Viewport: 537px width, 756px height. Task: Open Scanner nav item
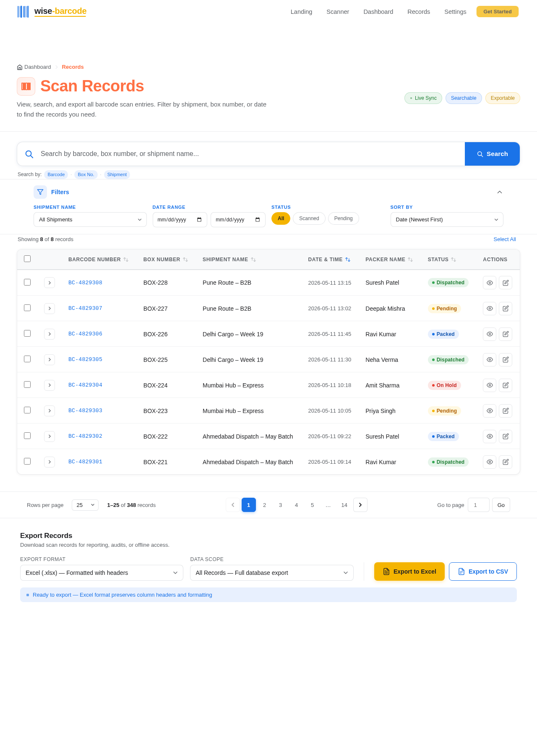pyautogui.click(x=338, y=12)
